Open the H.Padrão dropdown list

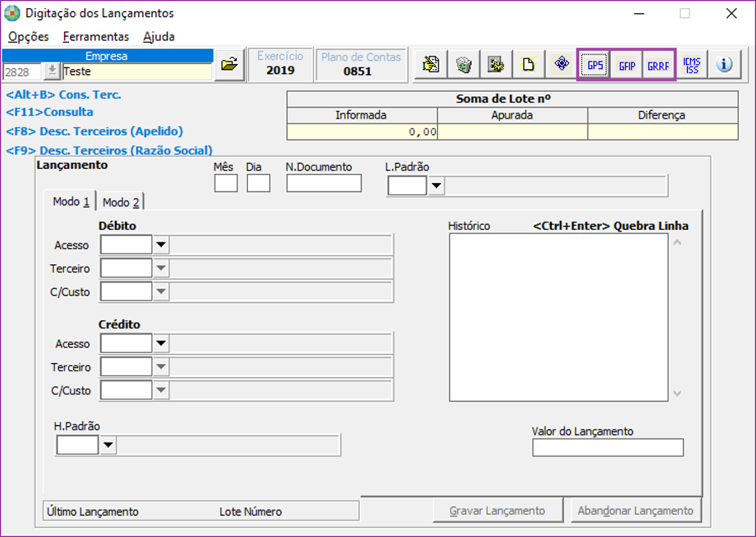pos(108,445)
